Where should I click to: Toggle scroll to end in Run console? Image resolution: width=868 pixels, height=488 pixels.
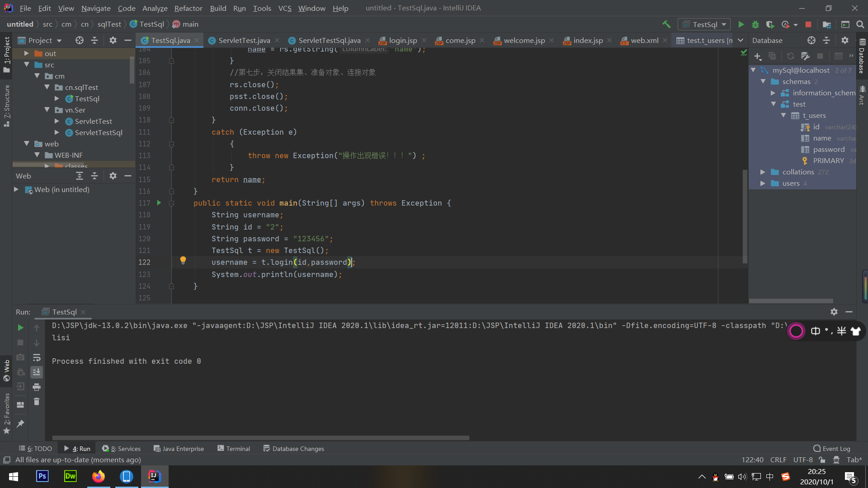tap(37, 372)
